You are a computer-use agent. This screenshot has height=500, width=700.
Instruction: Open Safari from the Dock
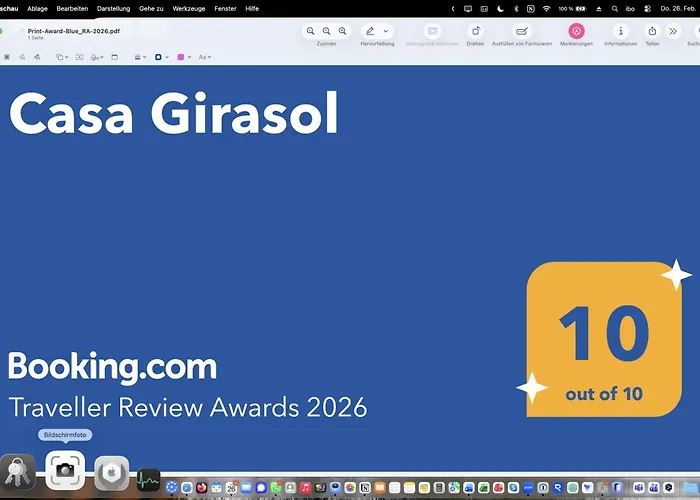coord(187,487)
